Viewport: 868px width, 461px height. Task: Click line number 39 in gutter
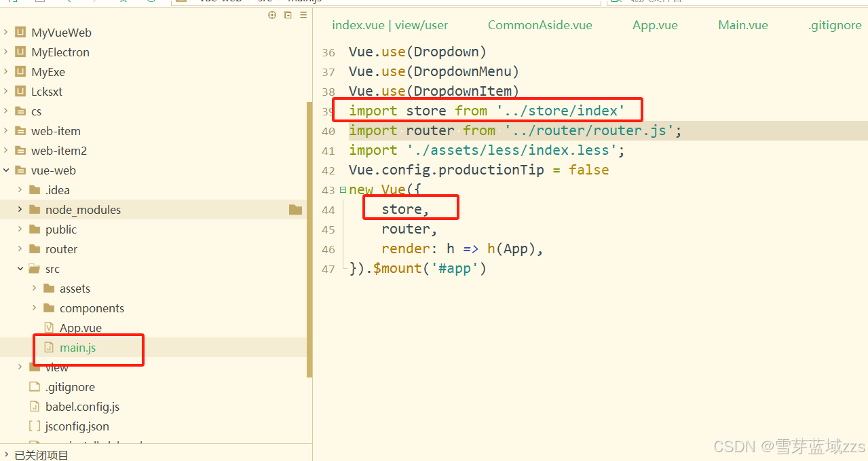point(328,111)
